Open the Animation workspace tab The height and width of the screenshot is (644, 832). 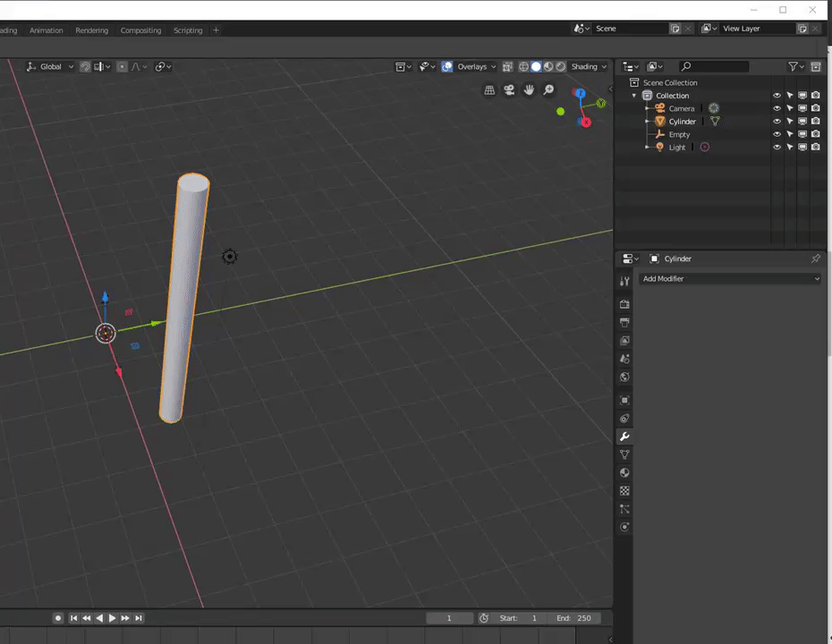pyautogui.click(x=47, y=30)
